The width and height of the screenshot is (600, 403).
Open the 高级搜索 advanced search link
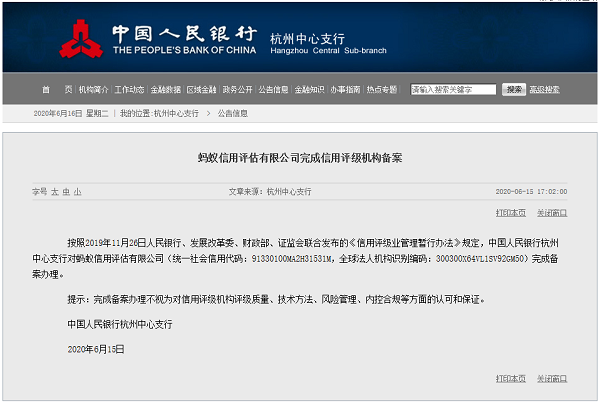pyautogui.click(x=545, y=90)
